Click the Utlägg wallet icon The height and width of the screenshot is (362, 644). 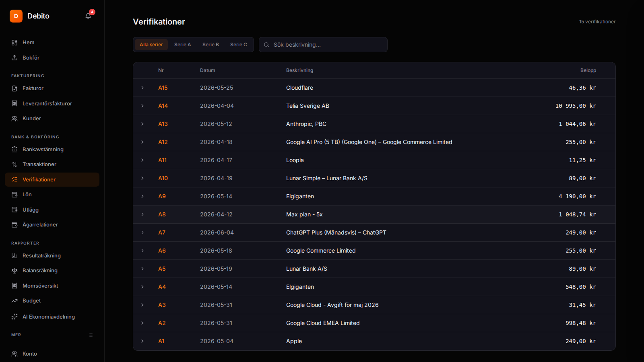point(14,210)
